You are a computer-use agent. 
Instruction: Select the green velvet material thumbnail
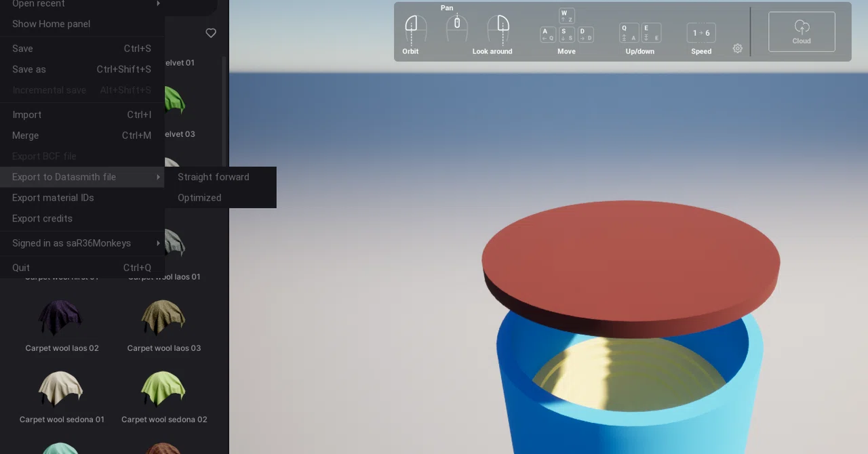point(174,100)
